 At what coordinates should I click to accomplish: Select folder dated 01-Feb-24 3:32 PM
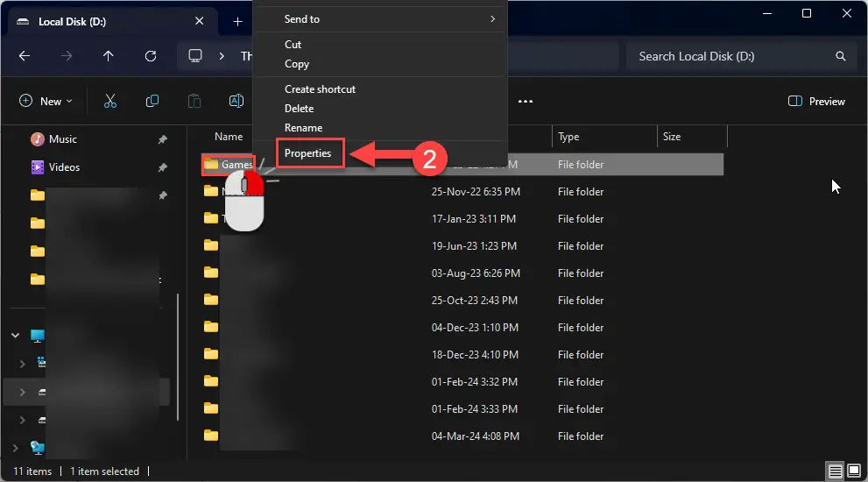pos(462,382)
